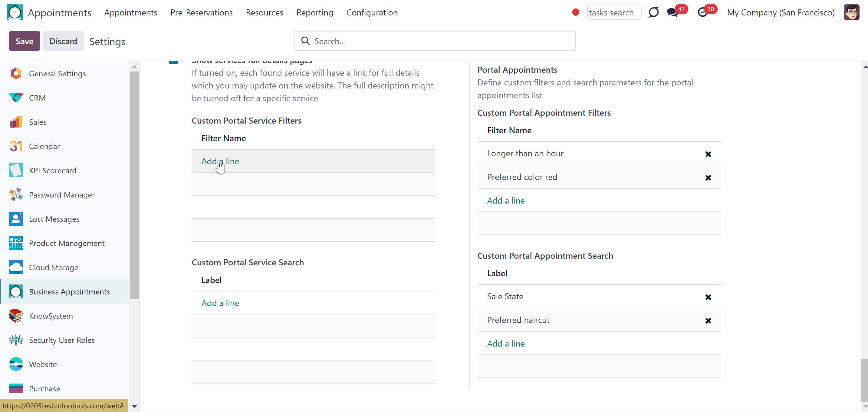The width and height of the screenshot is (868, 412).
Task: Add a line to Custom Portal Service Search
Action: click(220, 303)
